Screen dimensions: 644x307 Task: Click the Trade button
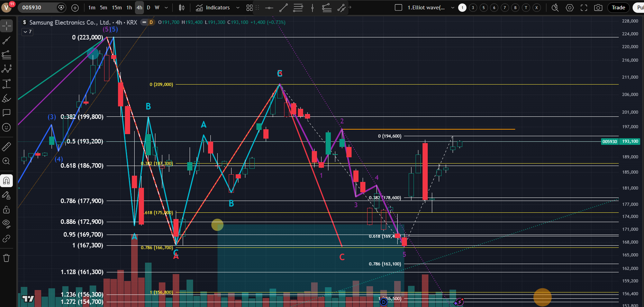click(x=618, y=8)
